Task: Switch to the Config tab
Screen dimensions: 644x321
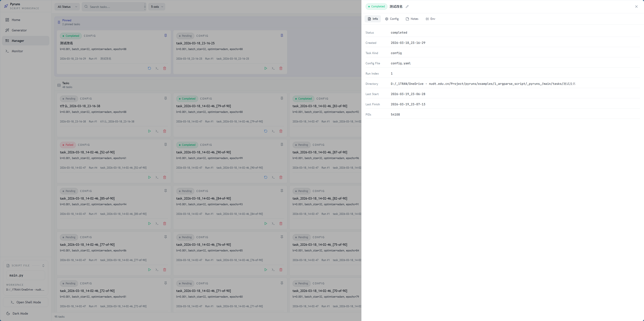Action: [x=392, y=19]
